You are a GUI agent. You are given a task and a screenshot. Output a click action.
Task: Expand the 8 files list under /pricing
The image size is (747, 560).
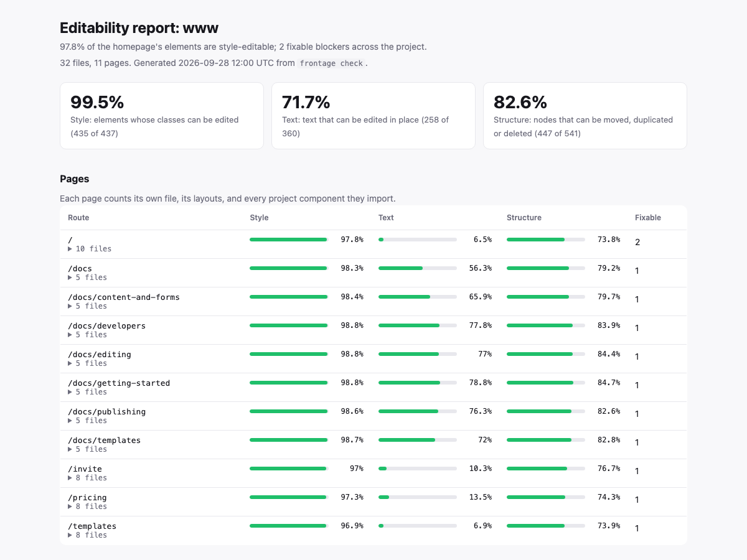(87, 506)
